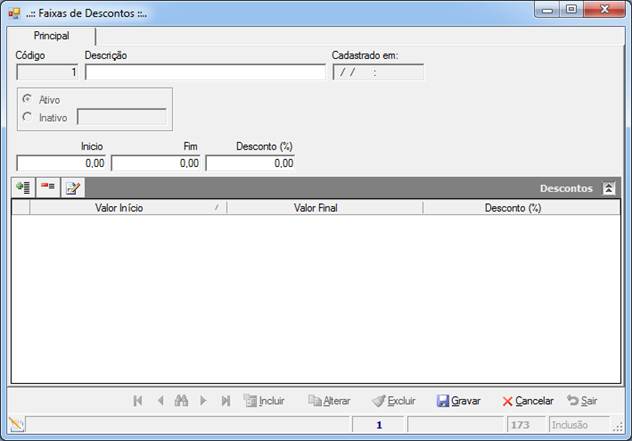Click the Descrição input field
The image size is (632, 441).
pyautogui.click(x=205, y=72)
